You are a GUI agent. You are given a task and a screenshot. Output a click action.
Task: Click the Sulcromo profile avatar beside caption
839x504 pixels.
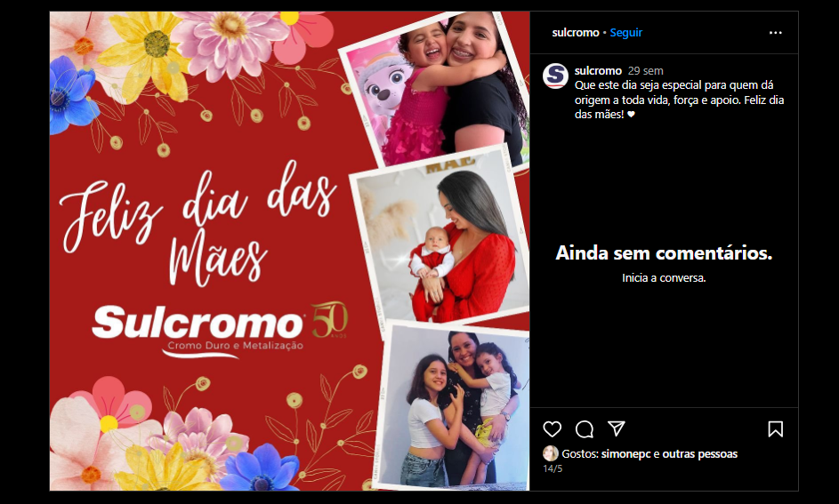coord(556,76)
